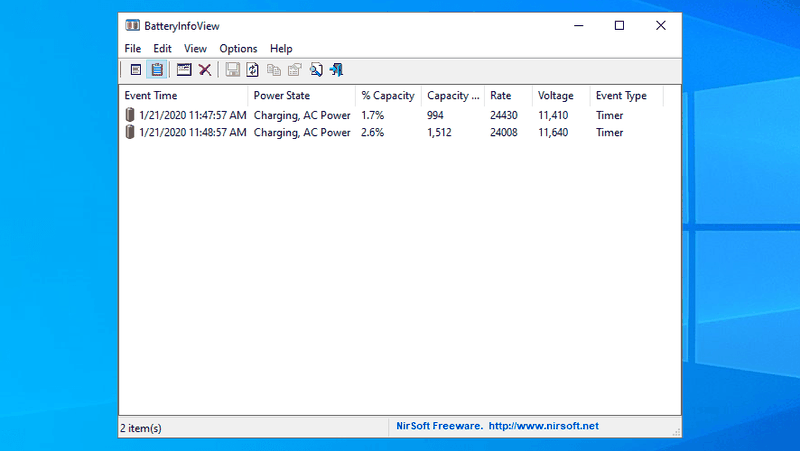Open Find with the magnifier icon
This screenshot has height=451, width=800.
coord(316,70)
